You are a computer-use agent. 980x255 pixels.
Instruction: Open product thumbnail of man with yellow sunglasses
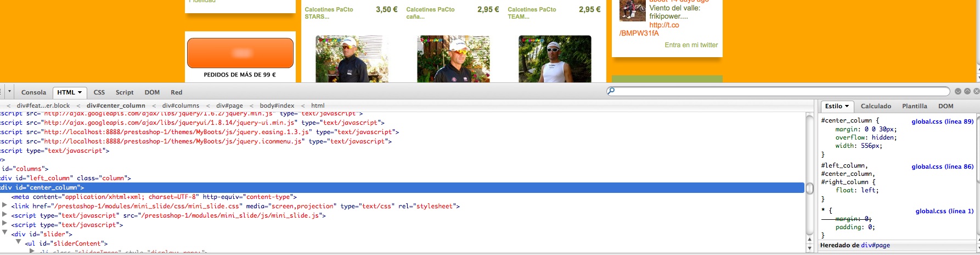click(x=453, y=59)
